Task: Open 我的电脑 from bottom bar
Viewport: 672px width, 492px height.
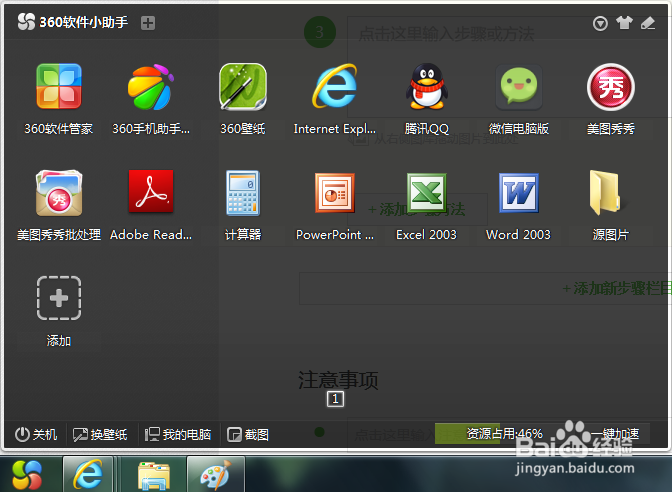Action: click(178, 435)
